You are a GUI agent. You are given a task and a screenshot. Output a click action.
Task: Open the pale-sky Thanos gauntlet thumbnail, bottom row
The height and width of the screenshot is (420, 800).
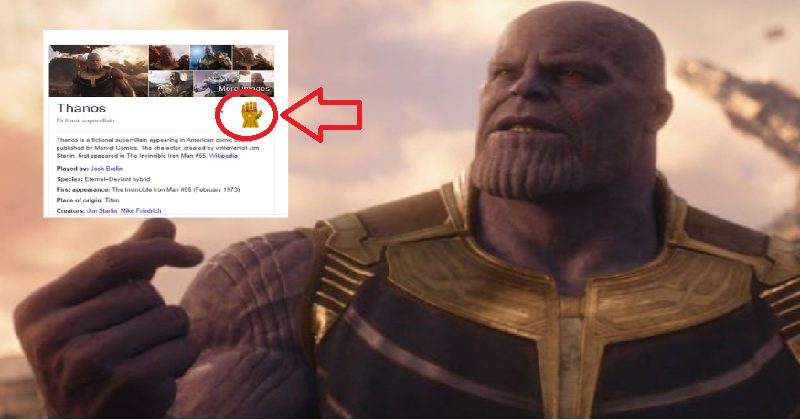[171, 84]
